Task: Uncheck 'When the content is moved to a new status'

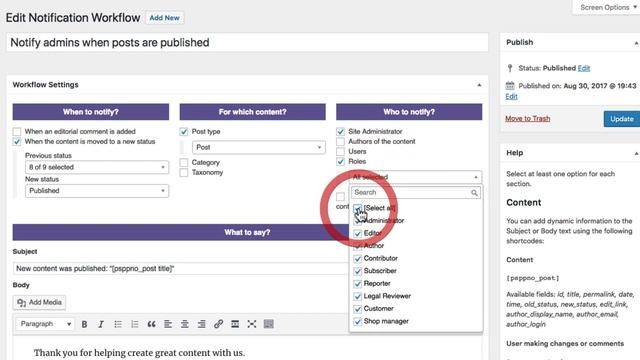Action: point(17,142)
